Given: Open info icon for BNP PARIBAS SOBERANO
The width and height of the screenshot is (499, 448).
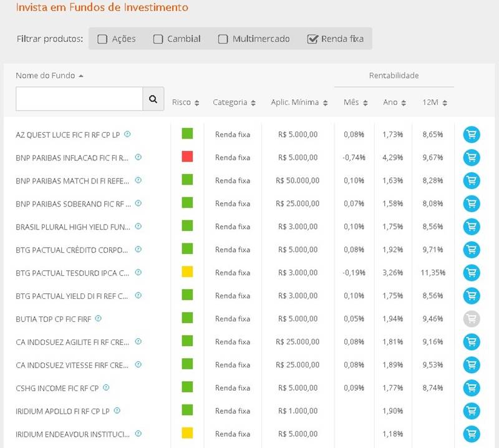Looking at the screenshot, I should (x=138, y=203).
